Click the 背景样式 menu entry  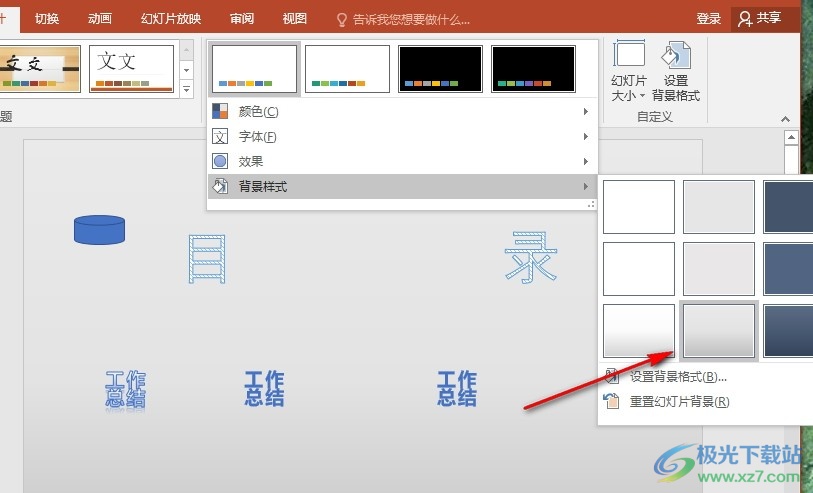coord(402,186)
